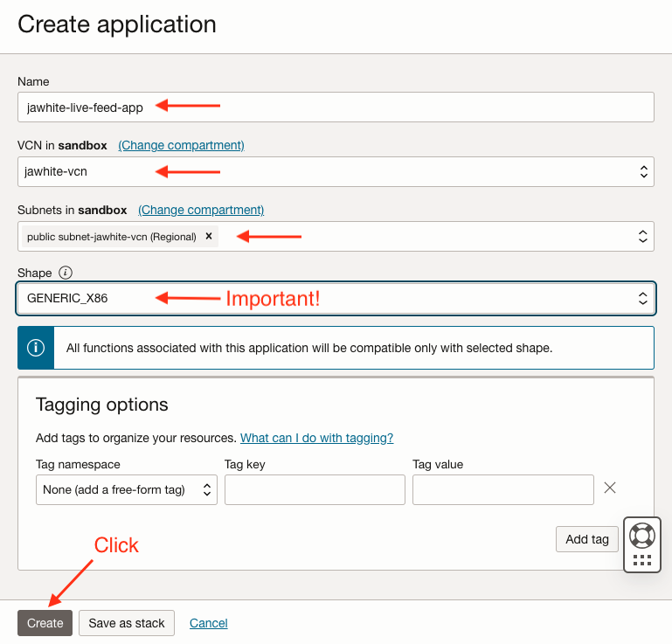Click the Create button
Image resolution: width=672 pixels, height=644 pixels.
[45, 622]
